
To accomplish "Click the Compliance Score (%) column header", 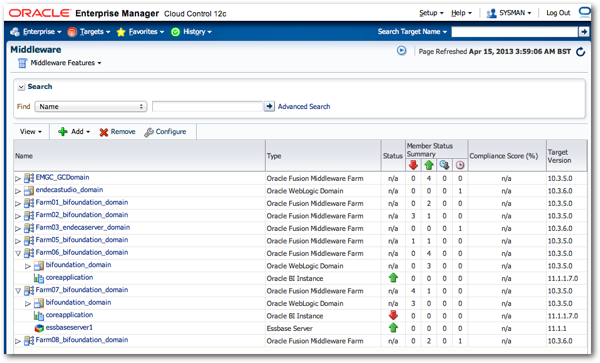I will pyautogui.click(x=507, y=156).
